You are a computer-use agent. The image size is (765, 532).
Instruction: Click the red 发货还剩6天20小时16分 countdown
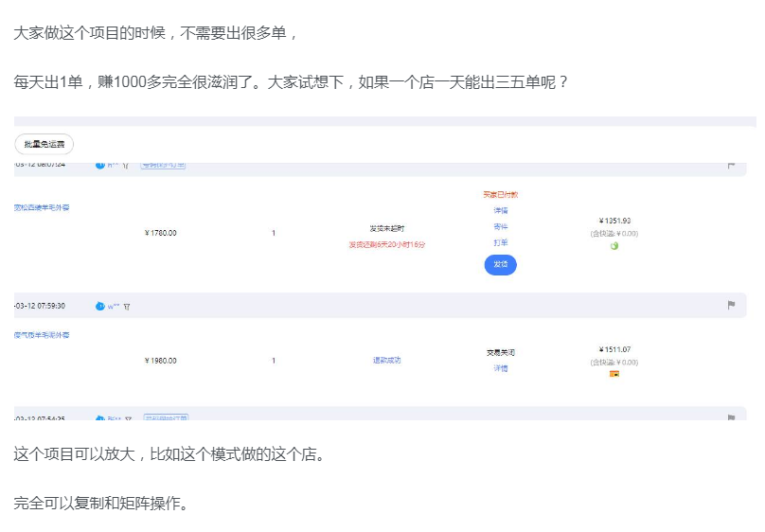point(387,244)
